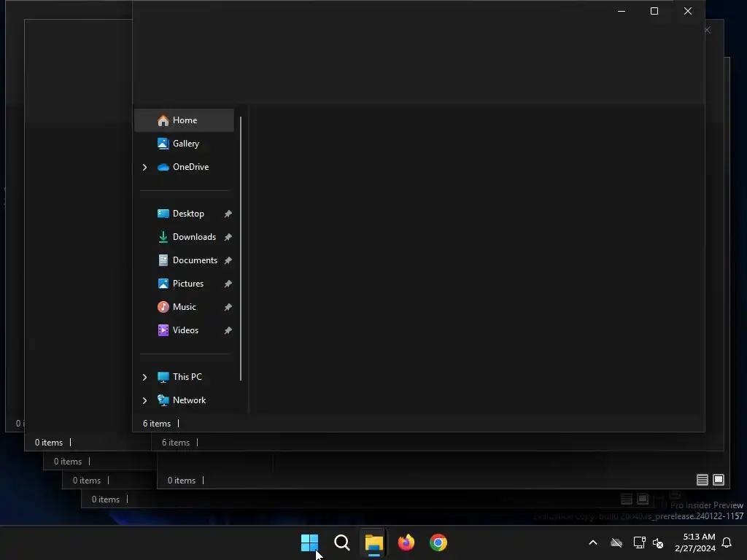Click 6 items status in back window
The width and height of the screenshot is (747, 560).
coord(176,443)
